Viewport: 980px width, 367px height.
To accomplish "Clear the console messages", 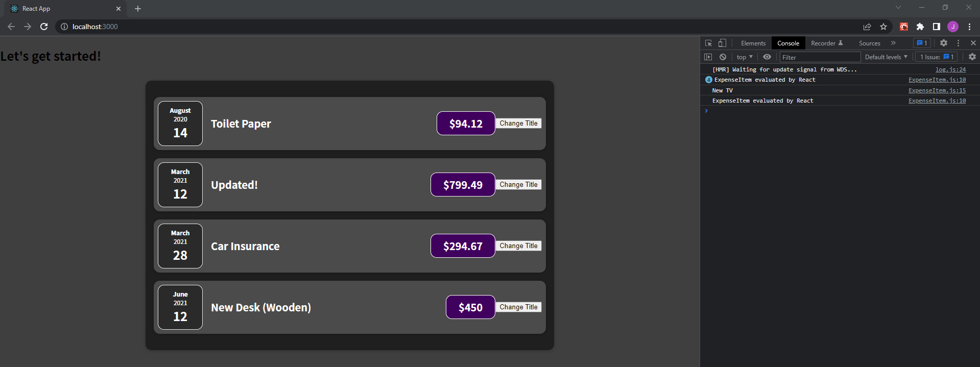I will pos(723,57).
